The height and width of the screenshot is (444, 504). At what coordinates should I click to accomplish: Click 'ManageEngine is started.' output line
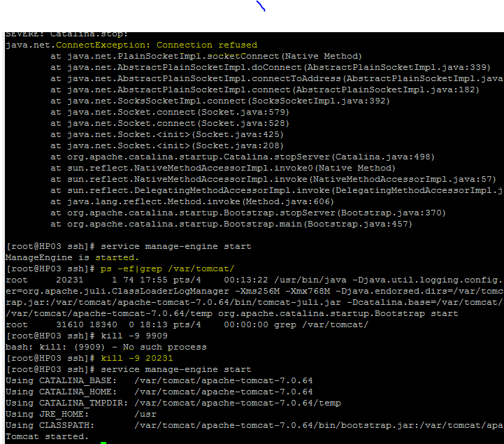pos(72,257)
